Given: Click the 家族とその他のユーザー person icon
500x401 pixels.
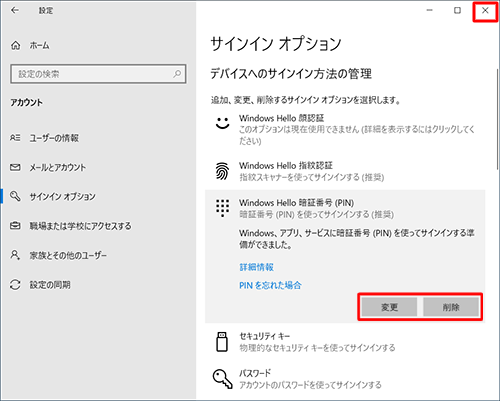Looking at the screenshot, I should 15,255.
